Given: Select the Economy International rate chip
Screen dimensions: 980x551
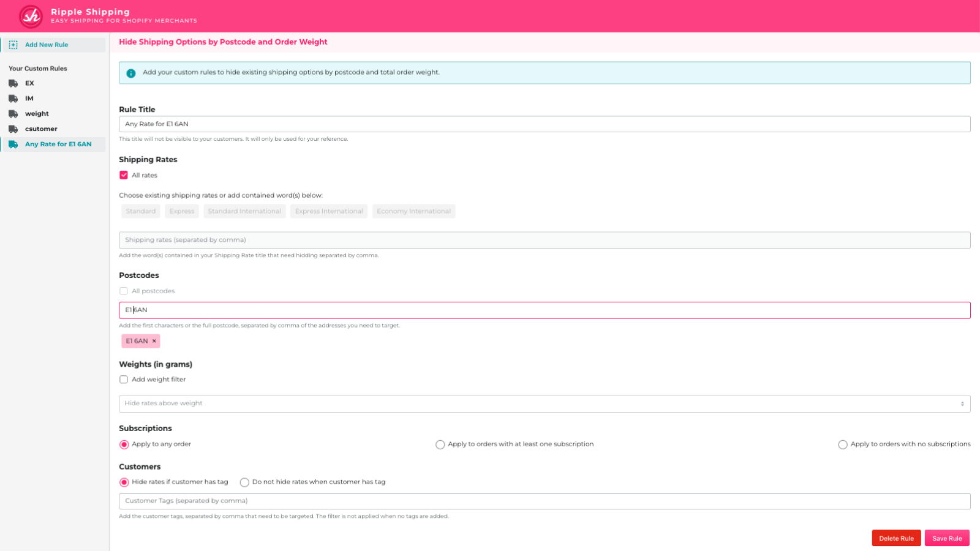Looking at the screenshot, I should point(414,211).
